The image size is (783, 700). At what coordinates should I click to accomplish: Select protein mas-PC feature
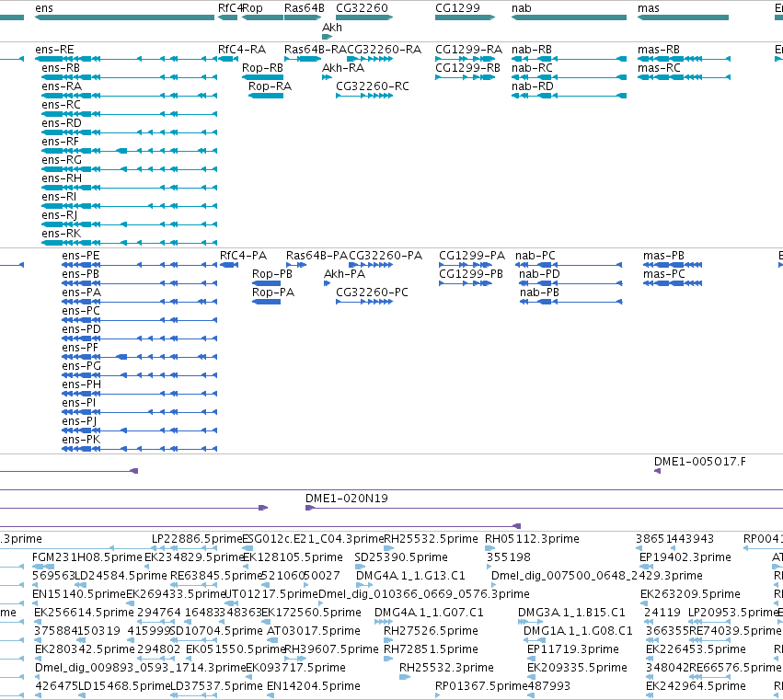(673, 283)
